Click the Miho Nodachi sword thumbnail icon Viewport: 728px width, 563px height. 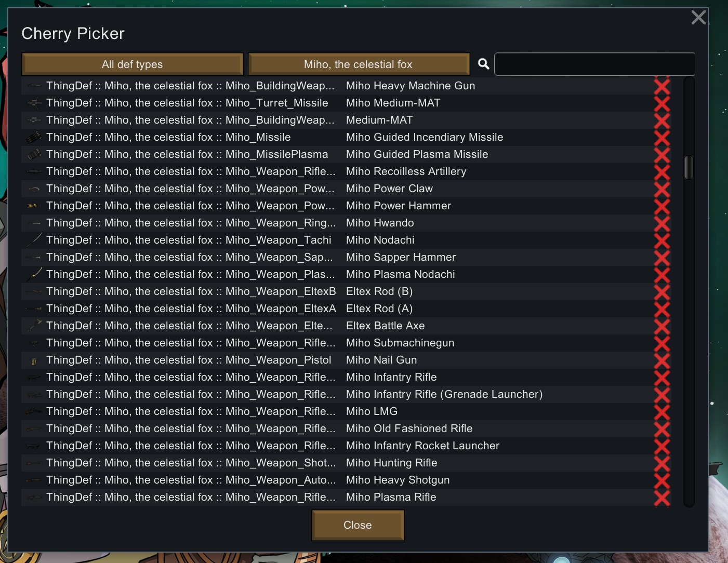[x=34, y=240]
